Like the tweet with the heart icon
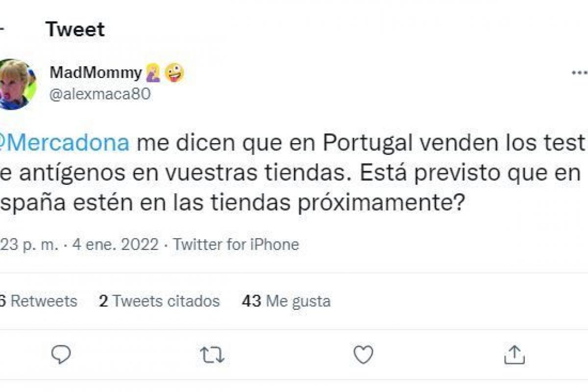 pos(363,354)
